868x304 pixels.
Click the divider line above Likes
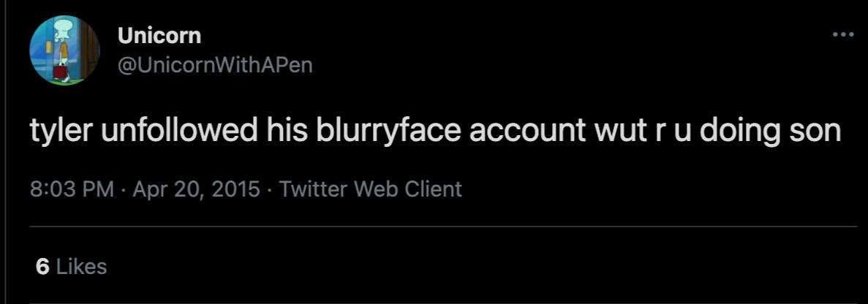(x=443, y=227)
